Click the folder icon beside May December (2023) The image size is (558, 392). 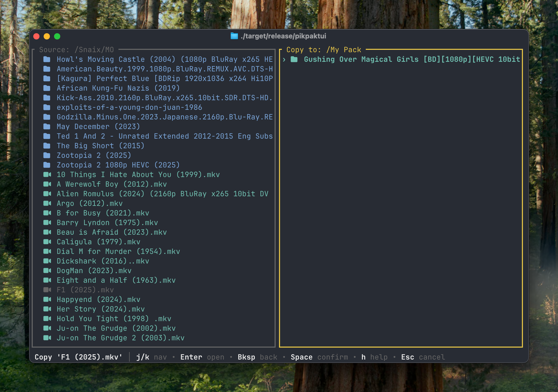(x=47, y=127)
